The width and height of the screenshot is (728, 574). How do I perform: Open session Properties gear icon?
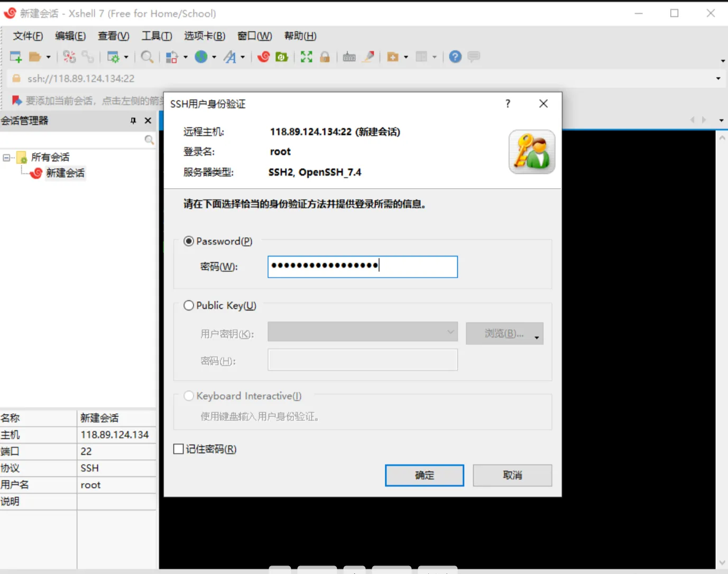(113, 57)
